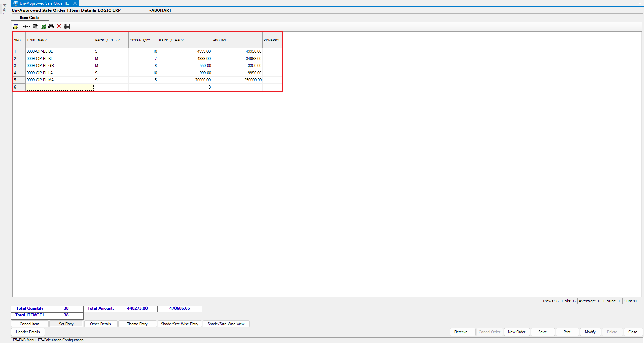Image resolution: width=644 pixels, height=343 pixels.
Task: Click the Header Details button
Action: point(28,332)
